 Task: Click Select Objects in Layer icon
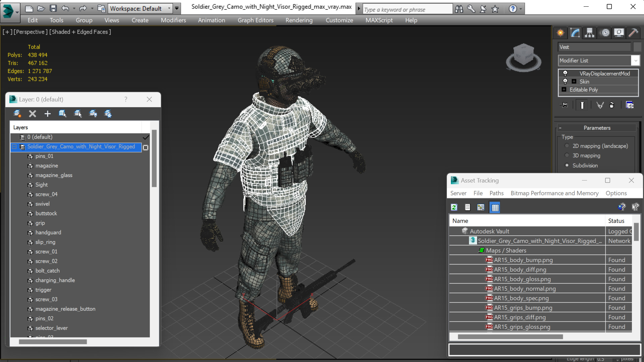63,114
